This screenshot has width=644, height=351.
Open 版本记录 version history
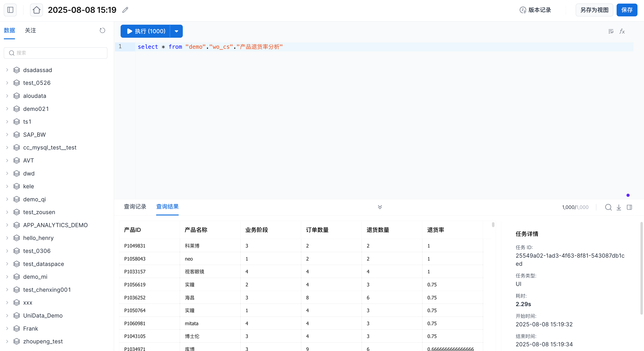click(535, 10)
